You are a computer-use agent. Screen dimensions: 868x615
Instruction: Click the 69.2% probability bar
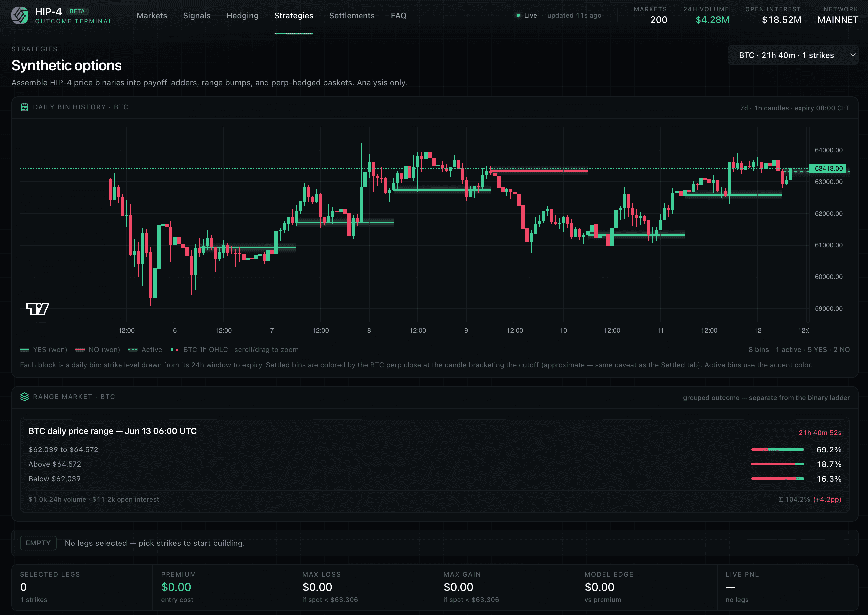pyautogui.click(x=778, y=449)
